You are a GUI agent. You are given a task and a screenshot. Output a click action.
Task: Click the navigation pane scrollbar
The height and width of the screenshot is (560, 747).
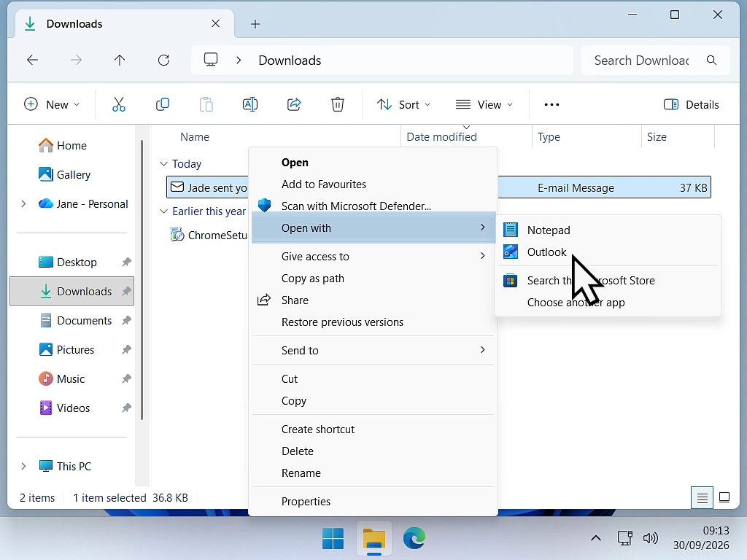pyautogui.click(x=142, y=280)
